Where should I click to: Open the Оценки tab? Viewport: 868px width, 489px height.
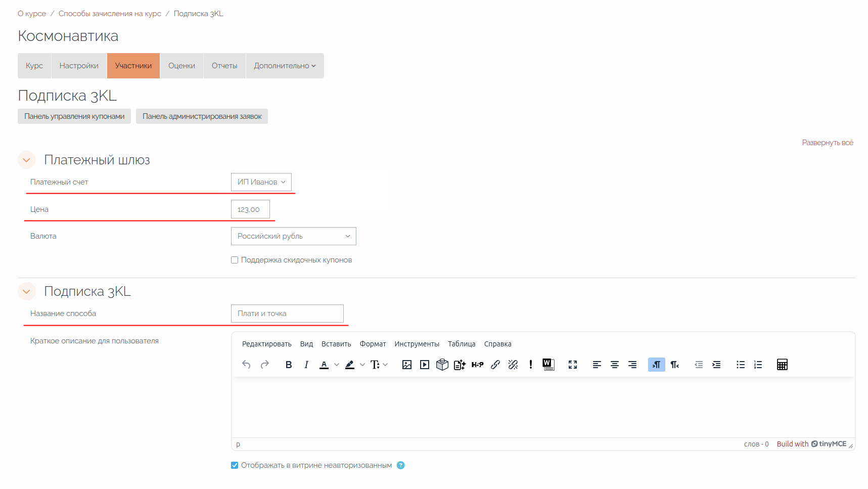181,66
